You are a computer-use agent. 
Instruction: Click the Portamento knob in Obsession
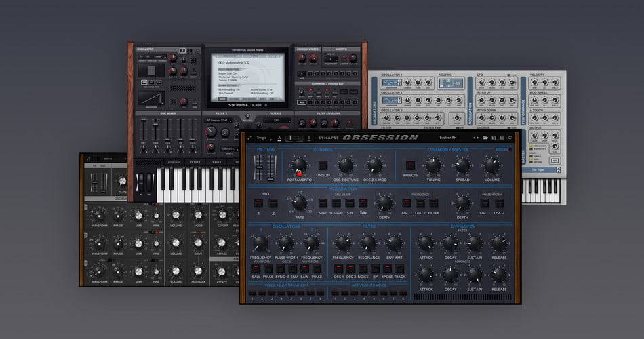[299, 164]
